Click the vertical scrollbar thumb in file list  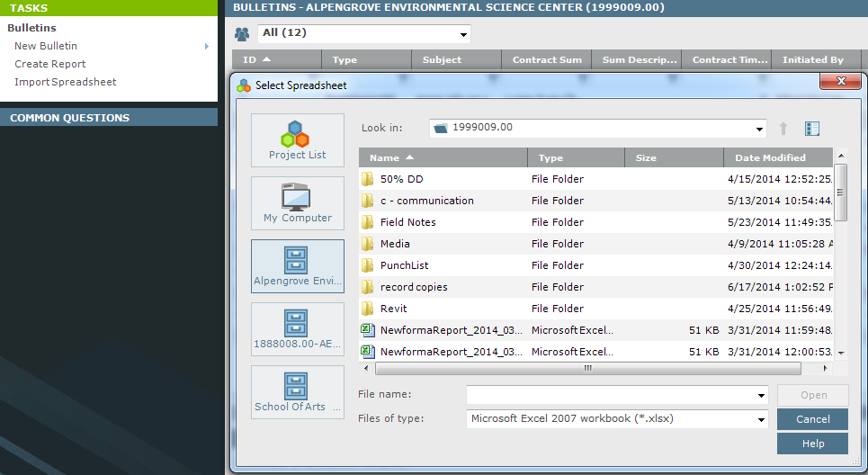click(x=840, y=193)
